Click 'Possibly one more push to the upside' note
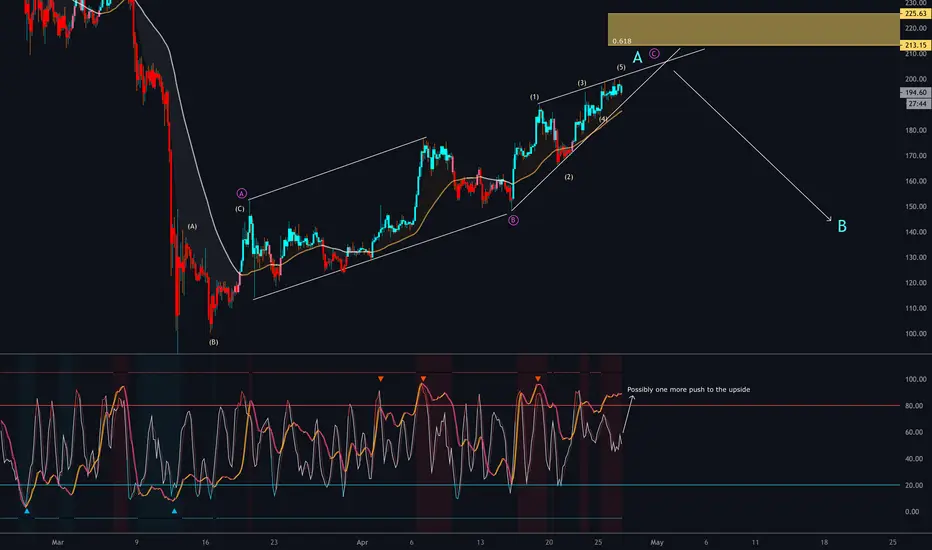The height and width of the screenshot is (550, 932). click(x=688, y=389)
